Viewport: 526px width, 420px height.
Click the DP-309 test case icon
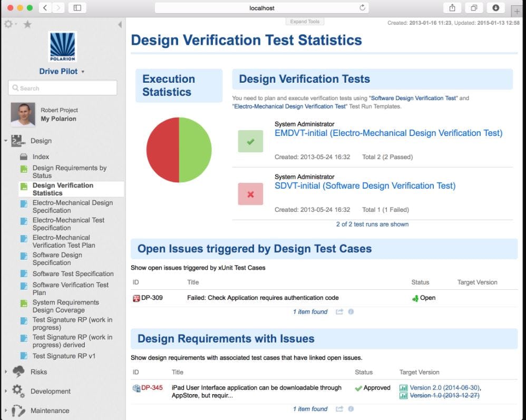tap(137, 297)
